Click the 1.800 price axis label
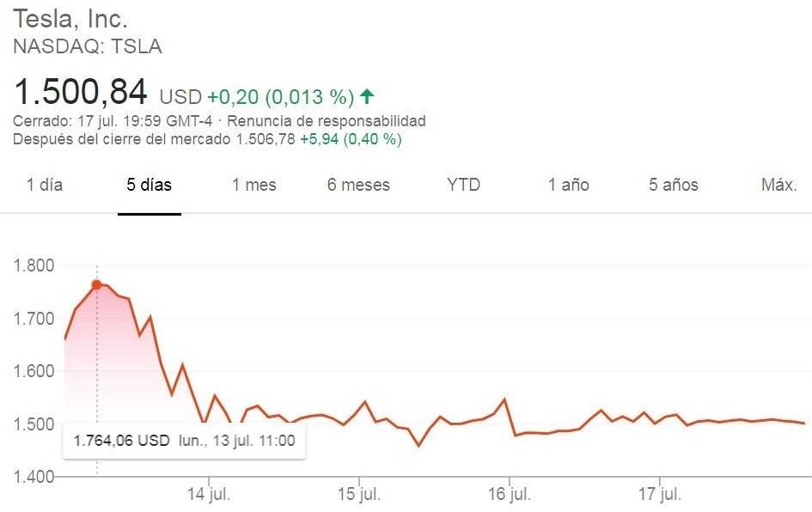The image size is (812, 512). coord(34,265)
